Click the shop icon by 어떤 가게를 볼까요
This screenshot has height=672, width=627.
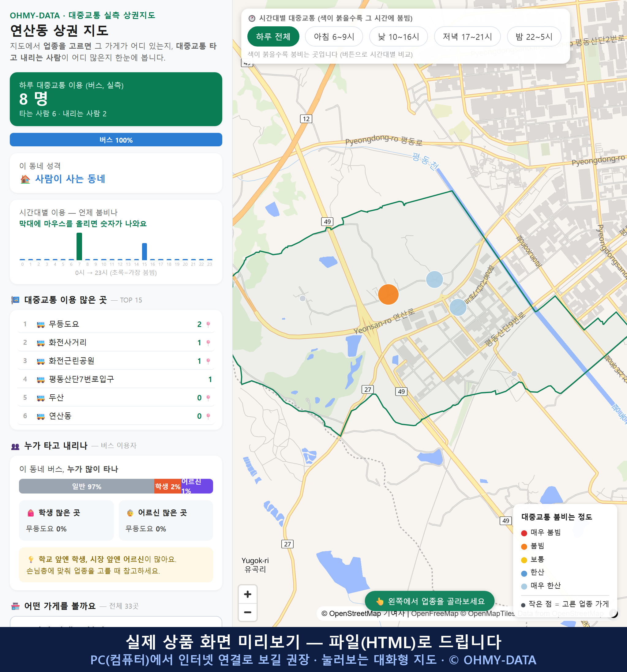click(x=15, y=606)
